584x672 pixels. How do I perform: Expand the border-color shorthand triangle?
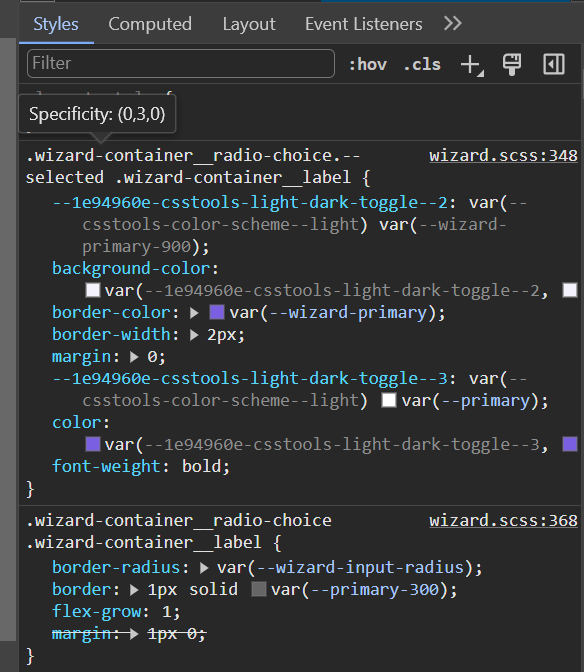click(x=194, y=313)
